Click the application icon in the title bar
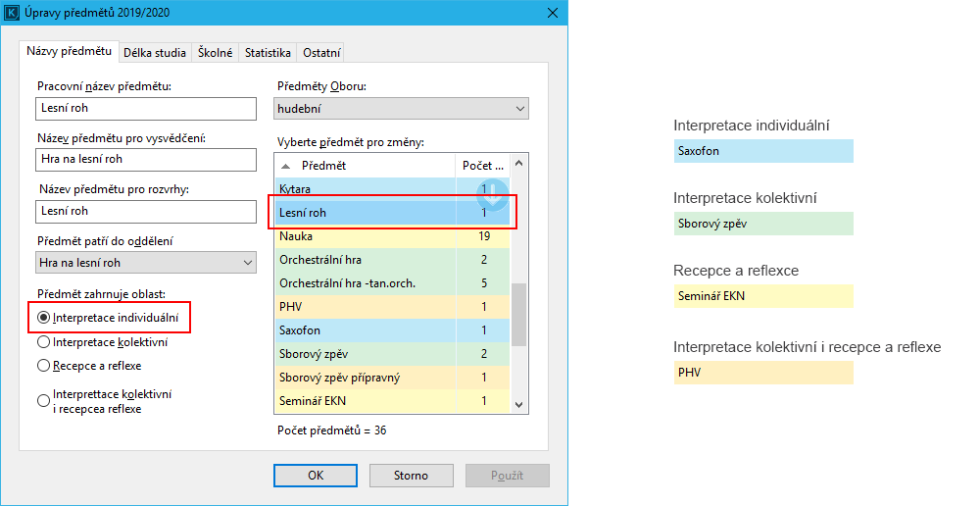The image size is (980, 506). (12, 13)
